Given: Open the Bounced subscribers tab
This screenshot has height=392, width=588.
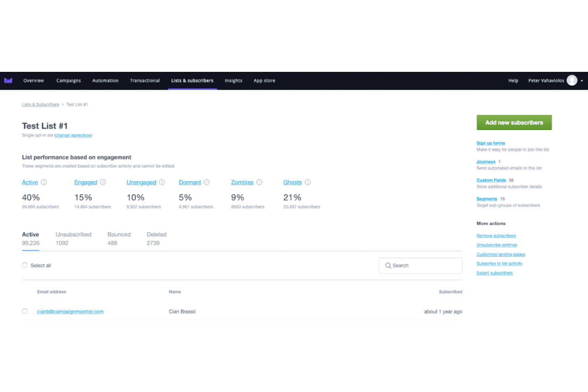Looking at the screenshot, I should (119, 234).
